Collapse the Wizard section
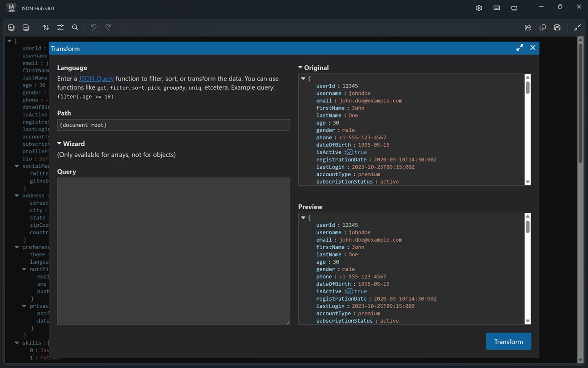This screenshot has width=588, height=368. pyautogui.click(x=59, y=144)
